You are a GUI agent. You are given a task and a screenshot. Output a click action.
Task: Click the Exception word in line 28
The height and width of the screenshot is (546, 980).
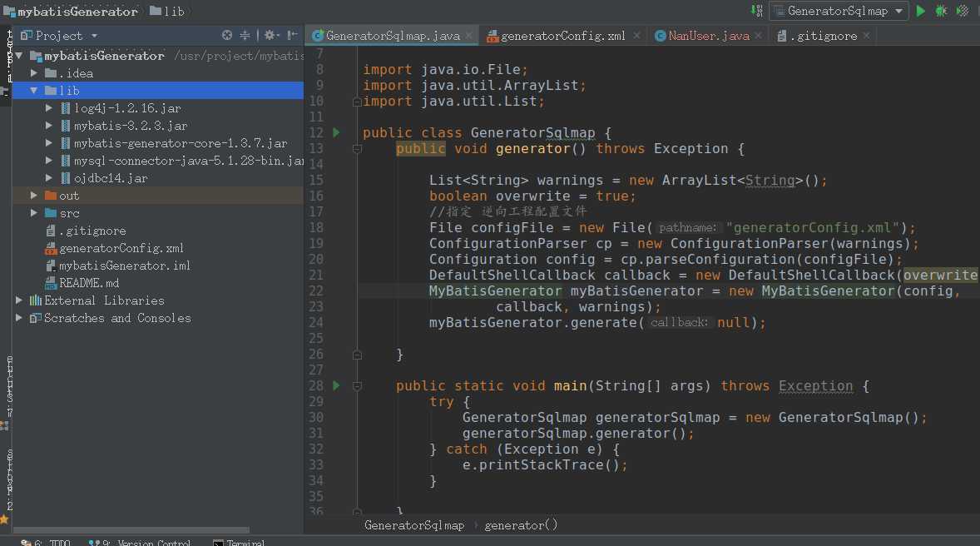click(x=815, y=386)
